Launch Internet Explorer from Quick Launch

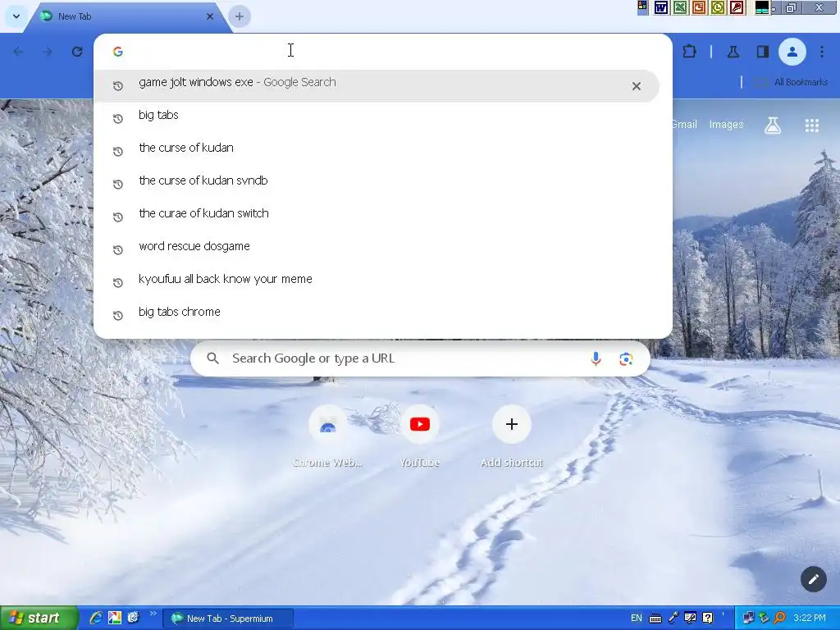click(95, 619)
